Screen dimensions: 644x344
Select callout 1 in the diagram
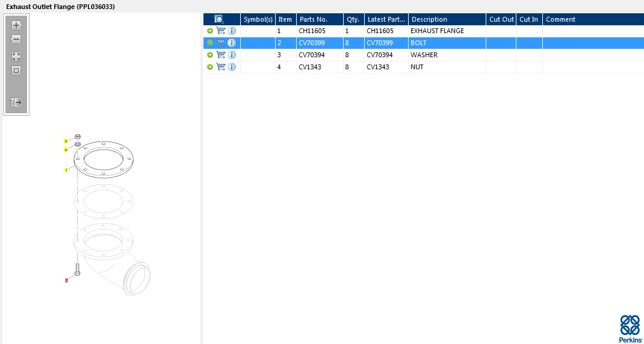[x=66, y=170]
